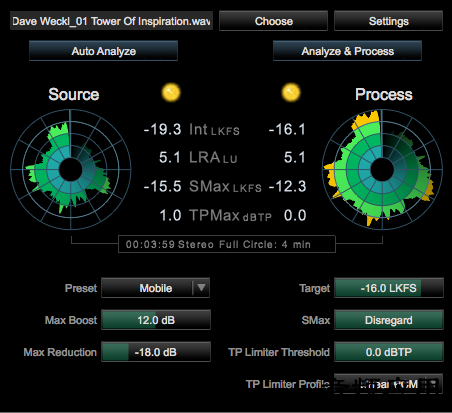The image size is (452, 413).
Task: Adjust the Max Reduction -18.0 dB slider
Action: pyautogui.click(x=156, y=352)
